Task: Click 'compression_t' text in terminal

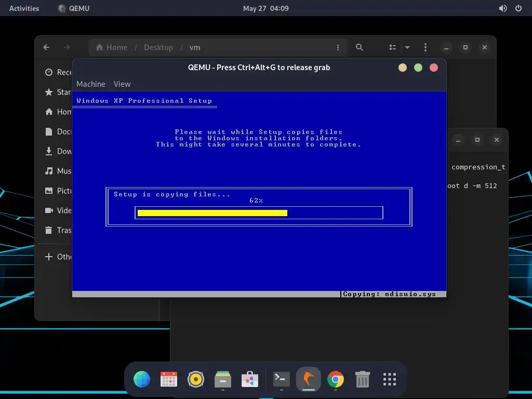Action: click(x=478, y=167)
